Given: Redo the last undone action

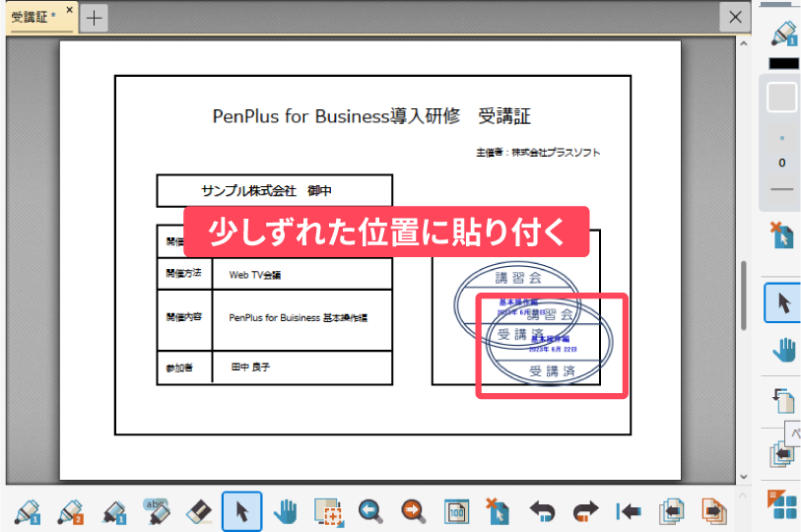Looking at the screenshot, I should (x=585, y=511).
